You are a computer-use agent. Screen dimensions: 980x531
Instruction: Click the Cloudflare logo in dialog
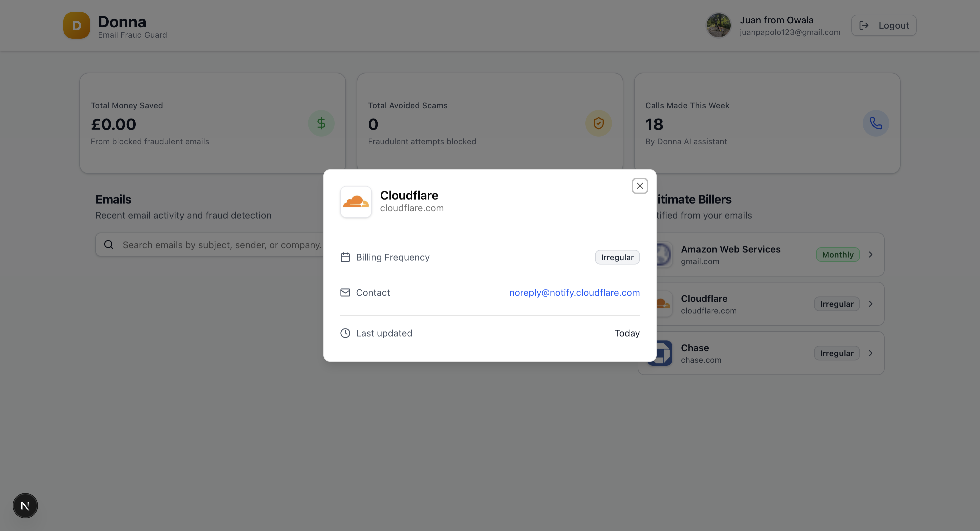click(356, 202)
